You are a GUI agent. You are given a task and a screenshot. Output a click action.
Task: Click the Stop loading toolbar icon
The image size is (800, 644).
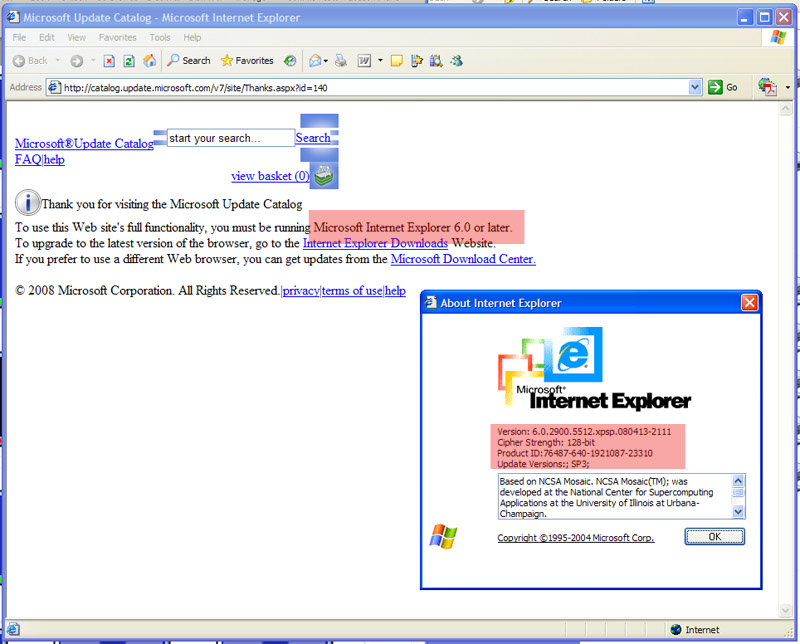[110, 61]
